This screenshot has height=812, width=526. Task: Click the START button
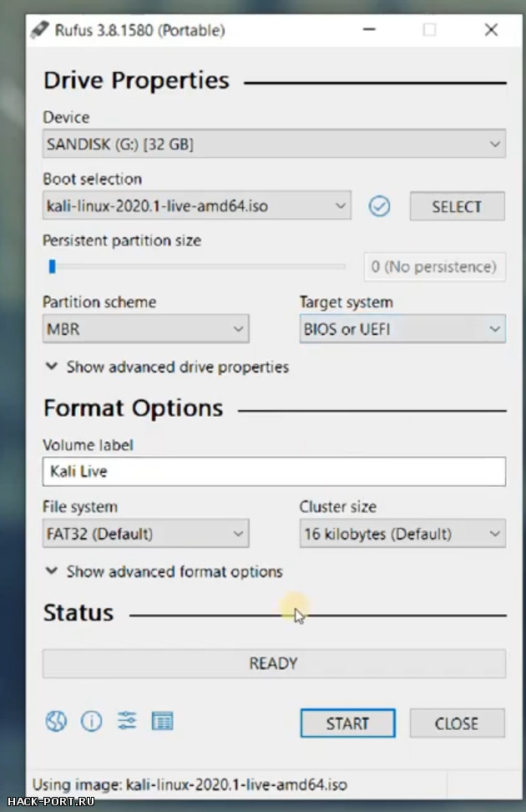point(348,723)
